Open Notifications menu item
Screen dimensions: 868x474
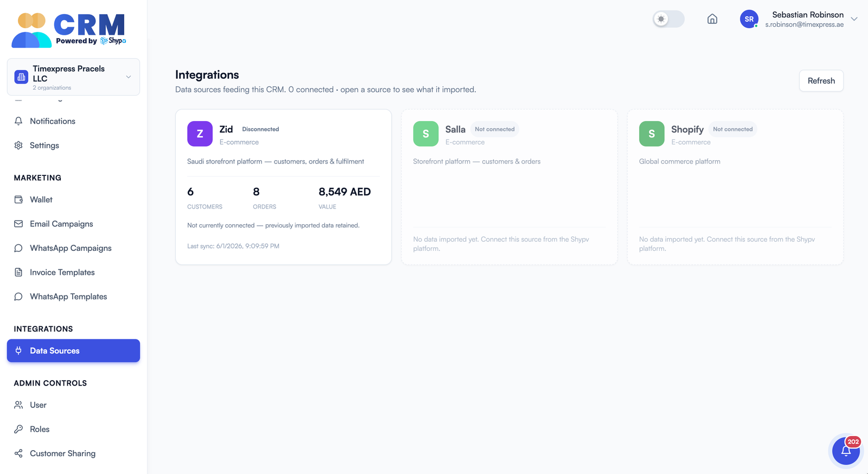(73, 121)
